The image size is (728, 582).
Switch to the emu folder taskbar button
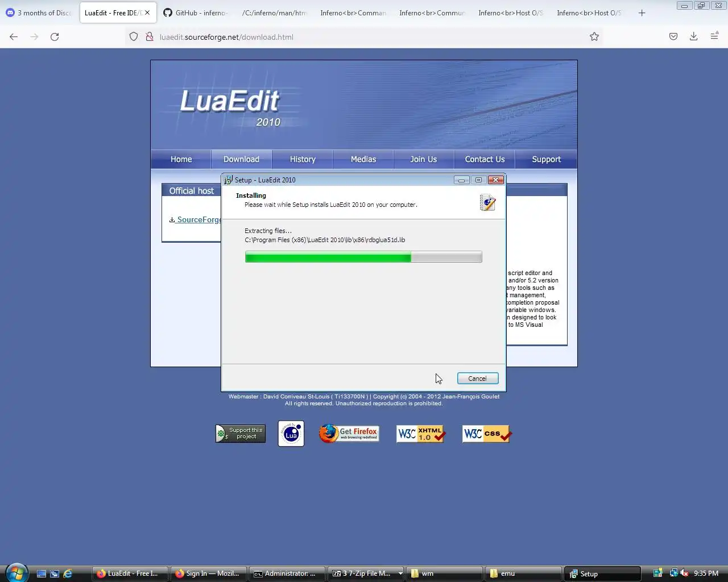523,573
